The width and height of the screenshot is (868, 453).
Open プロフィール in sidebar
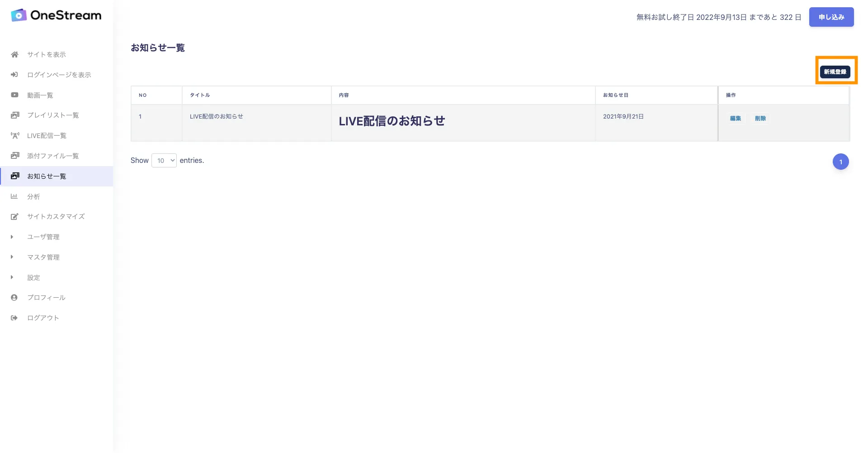pyautogui.click(x=46, y=297)
